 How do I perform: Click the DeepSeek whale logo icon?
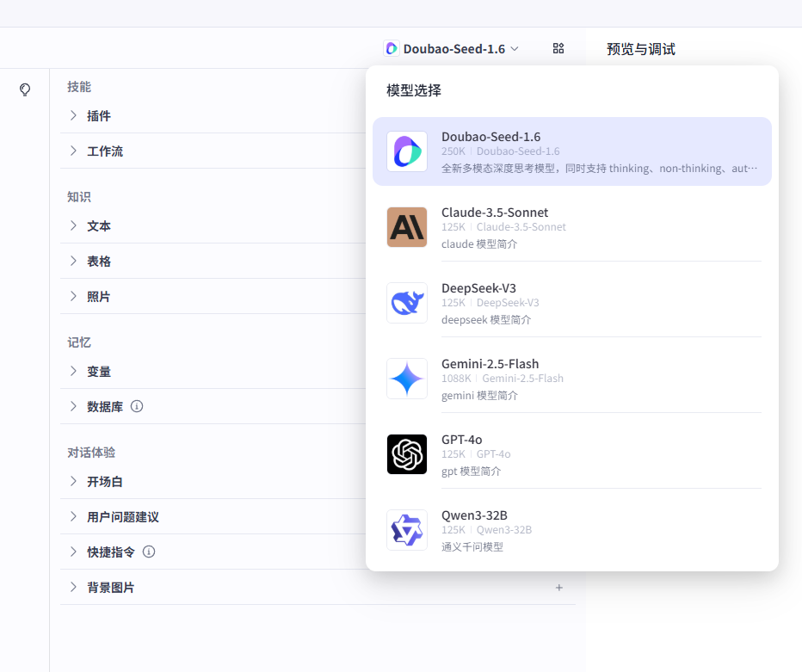(407, 303)
